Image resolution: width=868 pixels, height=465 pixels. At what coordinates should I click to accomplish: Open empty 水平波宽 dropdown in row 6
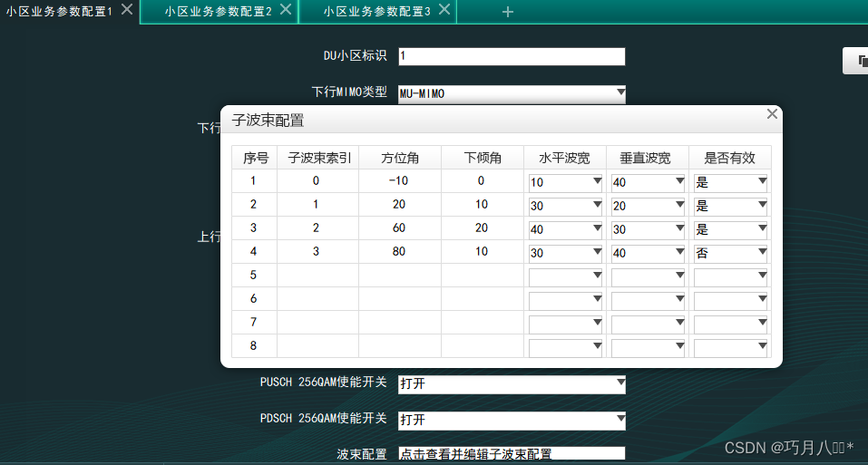click(565, 300)
